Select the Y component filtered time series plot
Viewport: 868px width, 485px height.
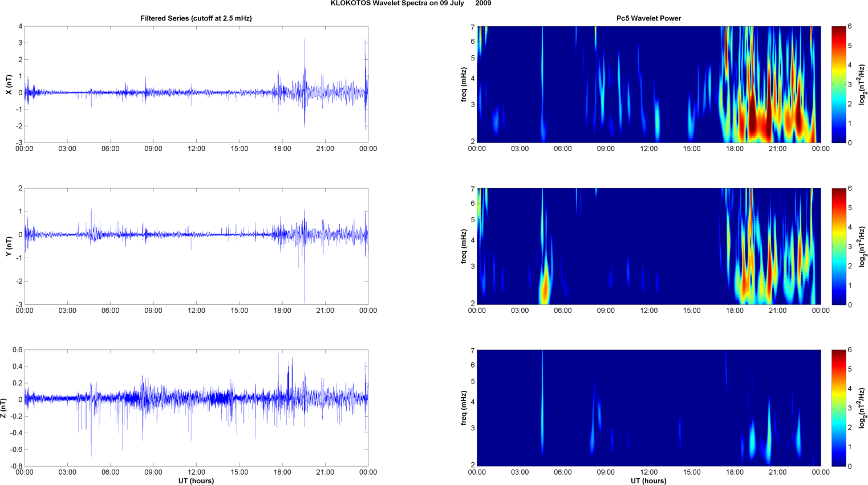(x=196, y=246)
